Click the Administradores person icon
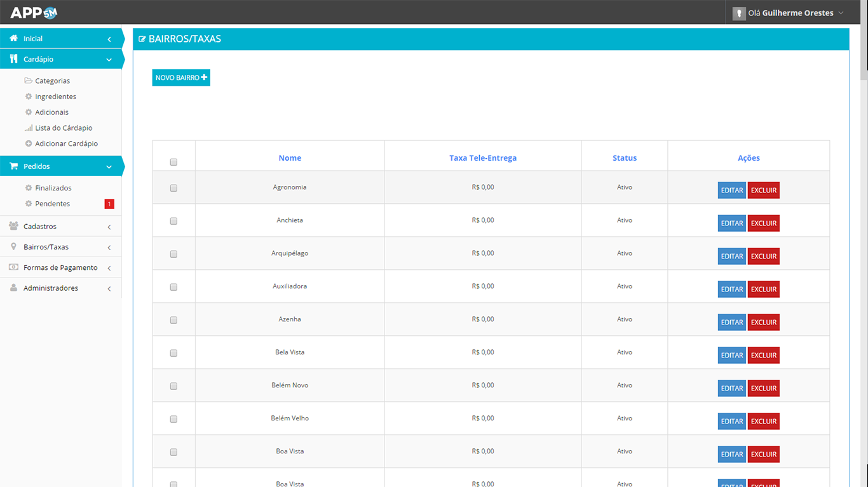The height and width of the screenshot is (487, 868). point(13,288)
